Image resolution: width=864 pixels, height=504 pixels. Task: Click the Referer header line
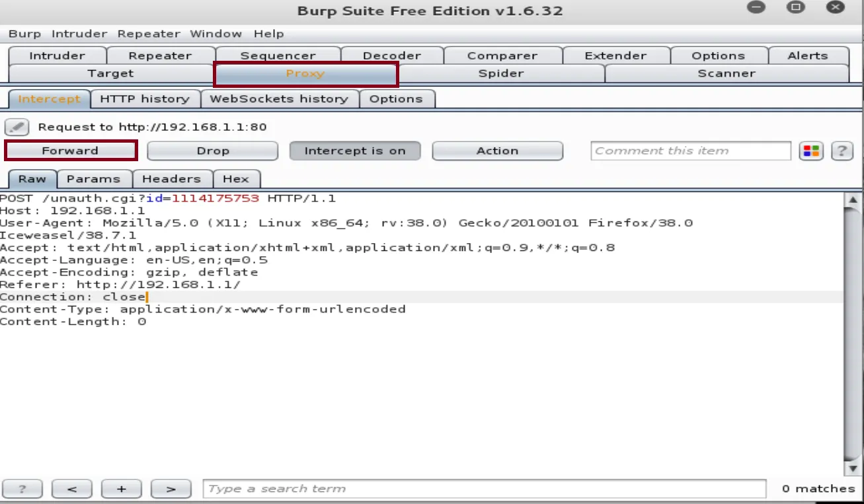[x=121, y=285]
